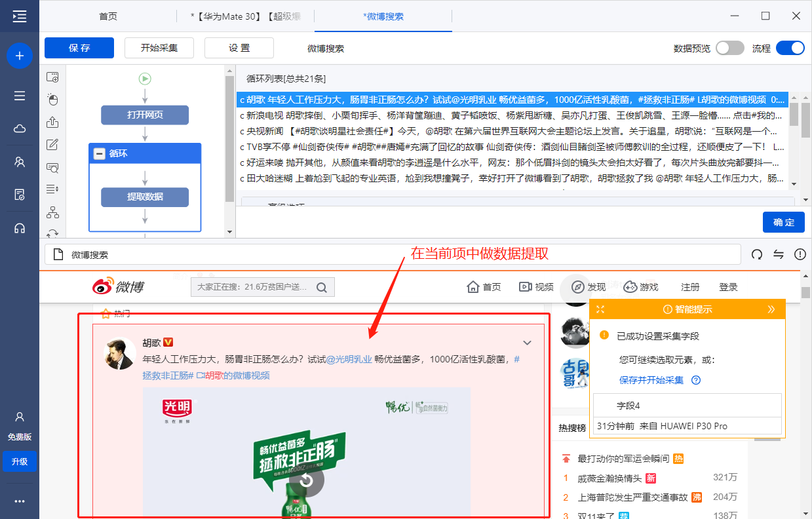Viewport: 812px width, 519px height.
Task: Switch to the 【华为Mate 30】 tab
Action: point(246,16)
